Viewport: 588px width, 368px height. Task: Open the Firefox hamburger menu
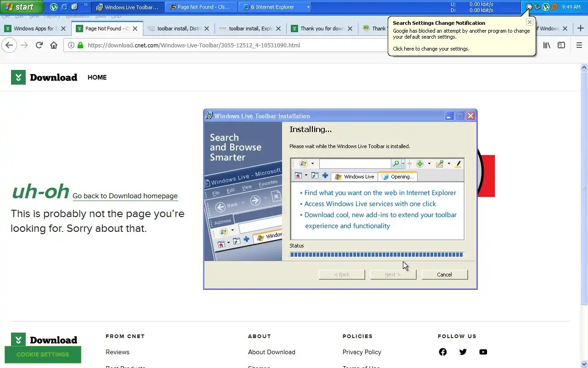pyautogui.click(x=579, y=45)
